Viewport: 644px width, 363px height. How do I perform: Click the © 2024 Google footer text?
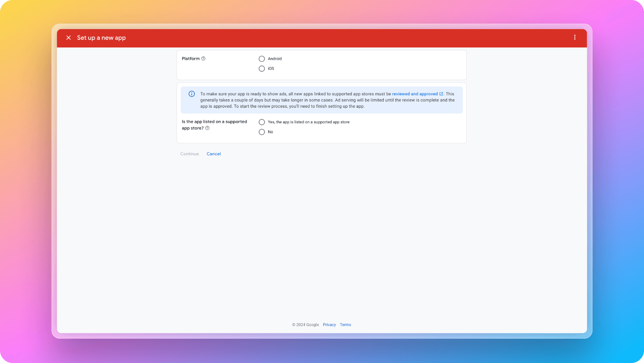(305, 325)
